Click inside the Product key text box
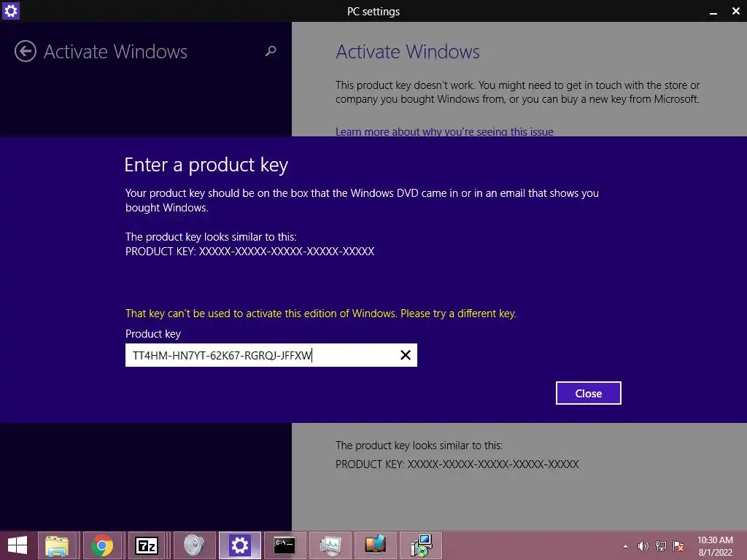747x560 pixels. tap(271, 355)
